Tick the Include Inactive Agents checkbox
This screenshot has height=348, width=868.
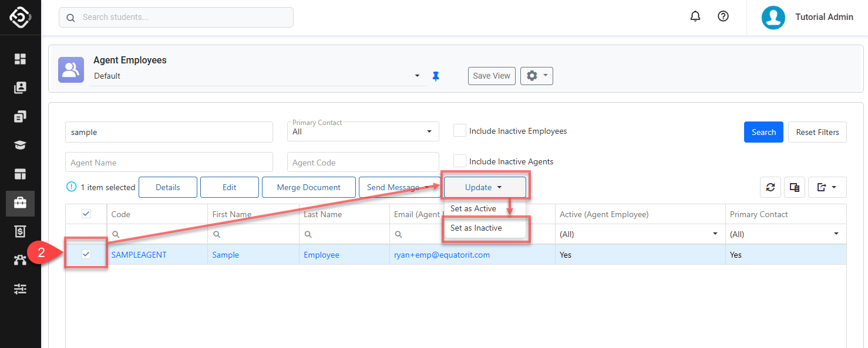tap(460, 161)
